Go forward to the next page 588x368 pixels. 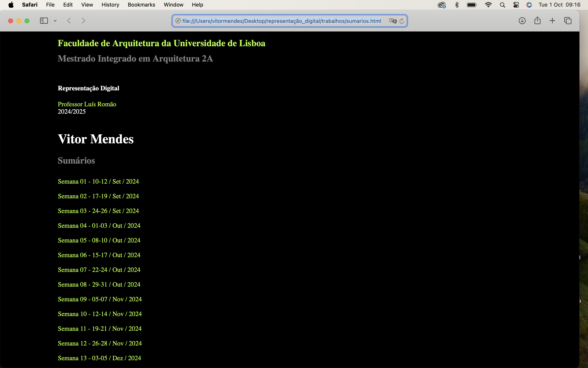83,21
